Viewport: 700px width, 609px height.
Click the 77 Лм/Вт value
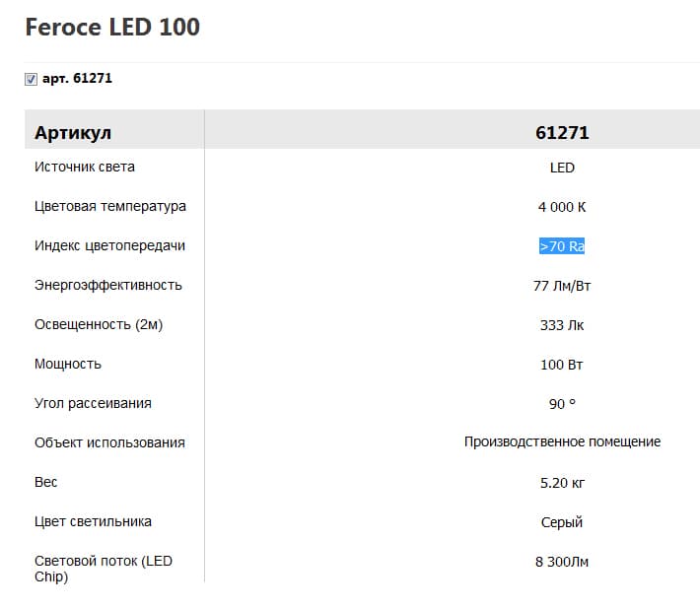coord(562,286)
